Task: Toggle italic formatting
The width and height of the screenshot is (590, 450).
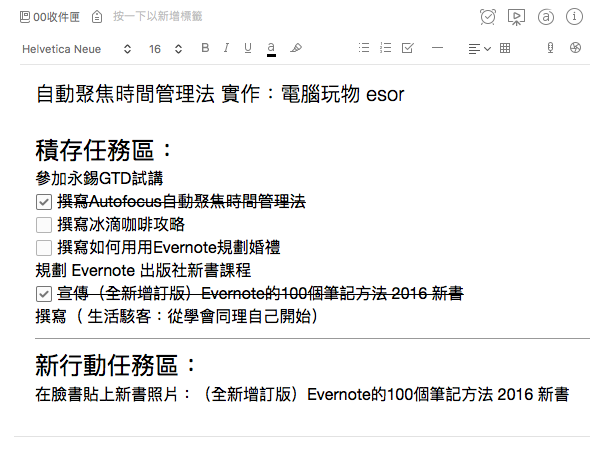Action: coord(226,48)
